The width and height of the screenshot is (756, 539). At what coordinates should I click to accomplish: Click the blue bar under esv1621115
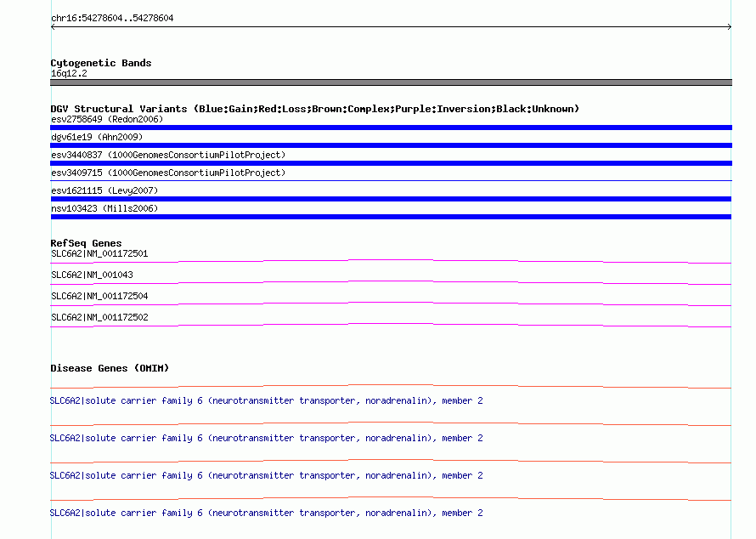click(x=391, y=199)
